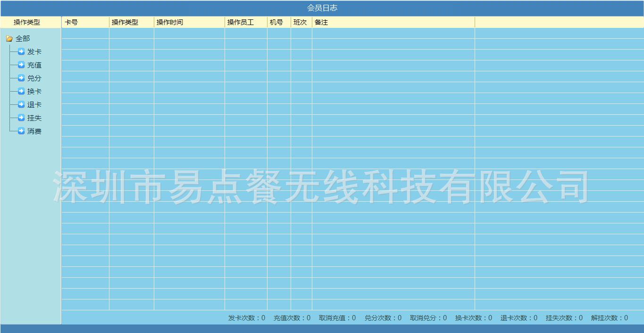
Task: Click the 取消充值：0 summary
Action: click(337, 318)
